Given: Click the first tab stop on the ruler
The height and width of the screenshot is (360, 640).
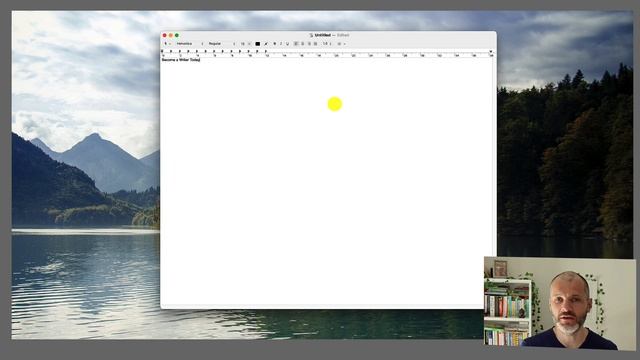Looking at the screenshot, I should click(171, 51).
